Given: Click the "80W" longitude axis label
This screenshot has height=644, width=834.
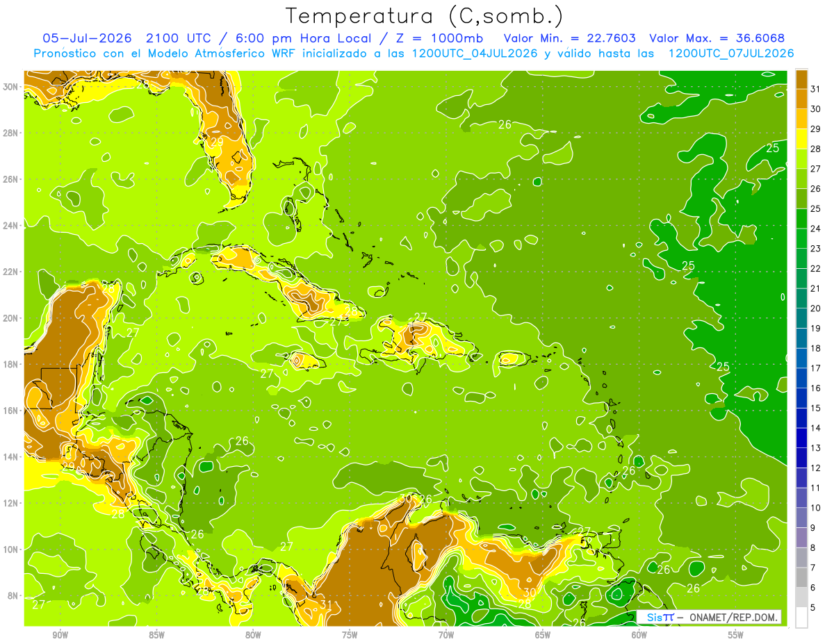Looking at the screenshot, I should click(x=253, y=635).
